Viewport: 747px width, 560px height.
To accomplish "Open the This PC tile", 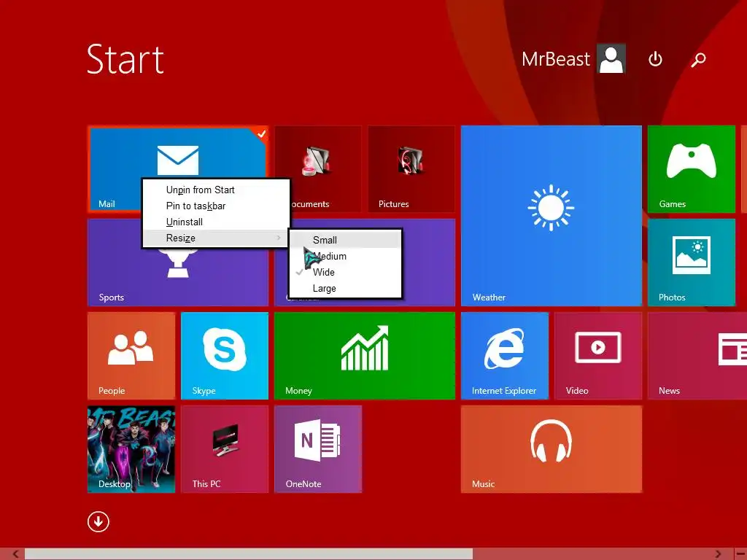I will tap(225, 448).
